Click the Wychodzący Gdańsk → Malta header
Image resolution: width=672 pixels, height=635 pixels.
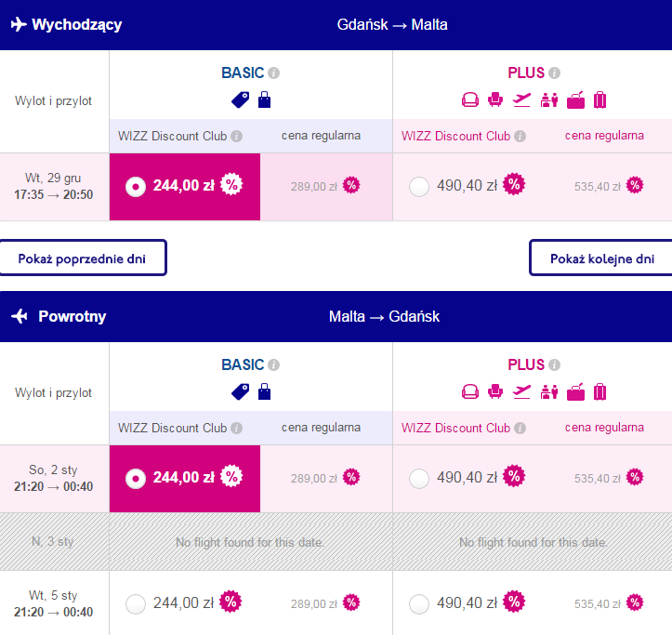[x=336, y=25]
